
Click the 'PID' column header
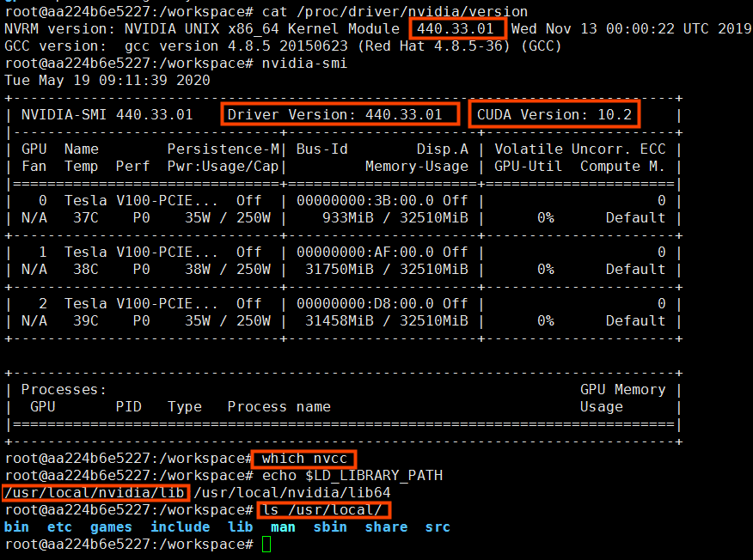pyautogui.click(x=129, y=407)
